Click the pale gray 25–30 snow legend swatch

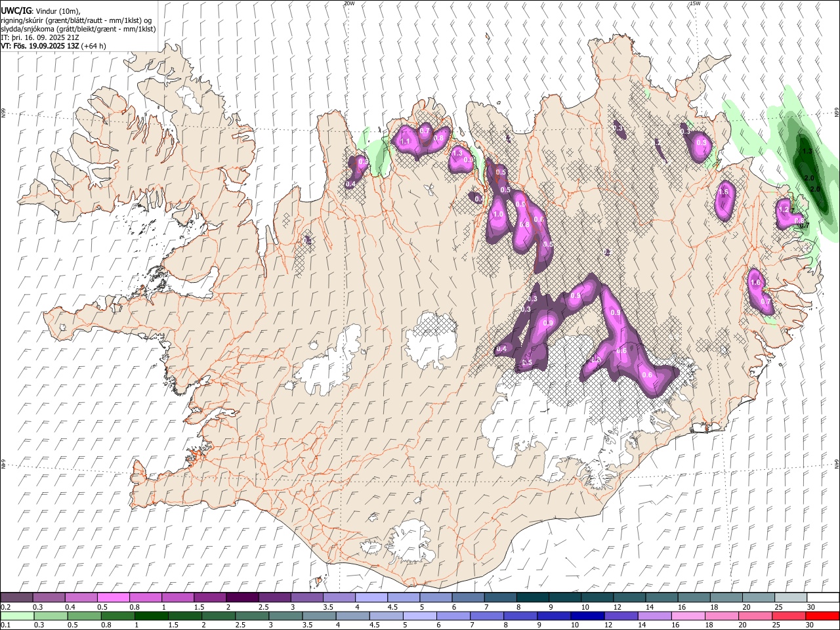pyautogui.click(x=790, y=597)
